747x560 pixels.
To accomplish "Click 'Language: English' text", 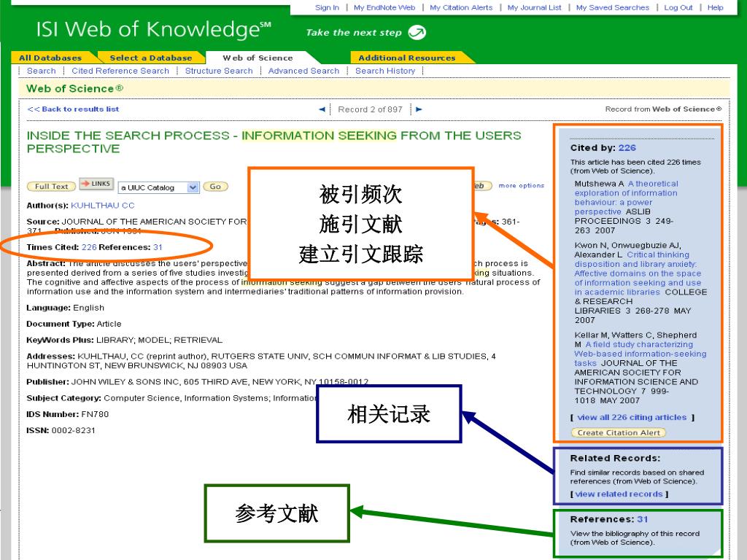I will pos(65,308).
